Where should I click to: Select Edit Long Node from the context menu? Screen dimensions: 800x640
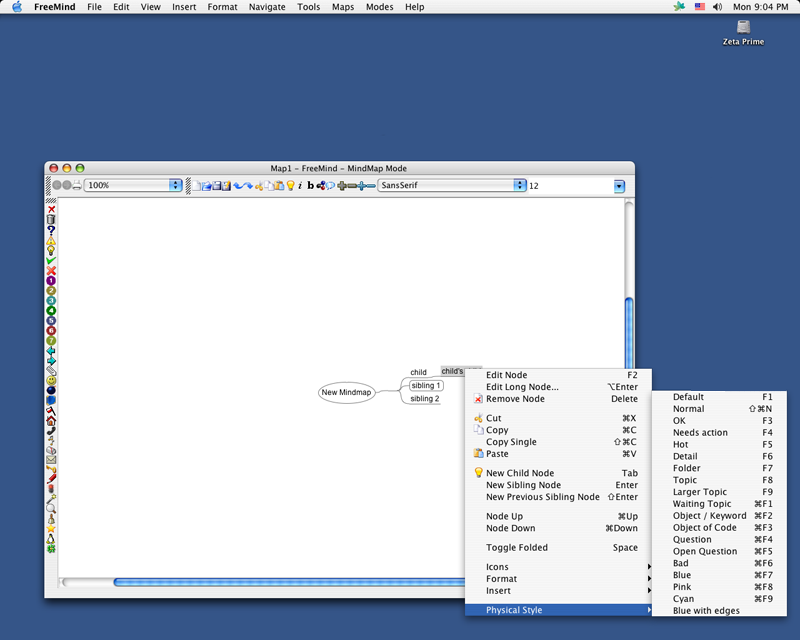pyautogui.click(x=522, y=387)
